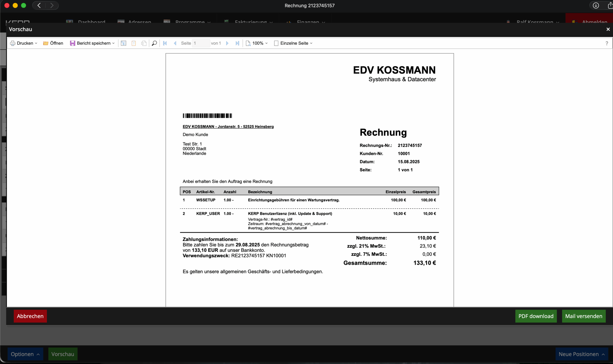Go to next page arrow
The image size is (613, 364).
point(227,43)
